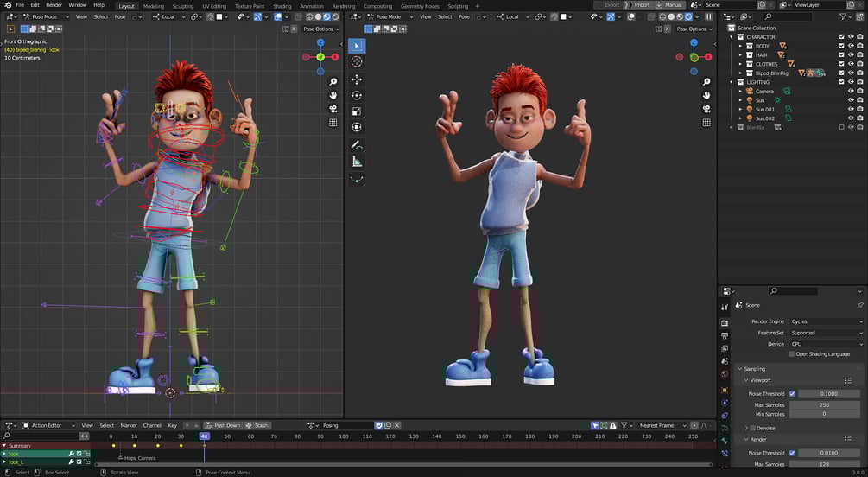Image resolution: width=868 pixels, height=477 pixels.
Task: Open View Layer properties tab
Action: tap(725, 348)
